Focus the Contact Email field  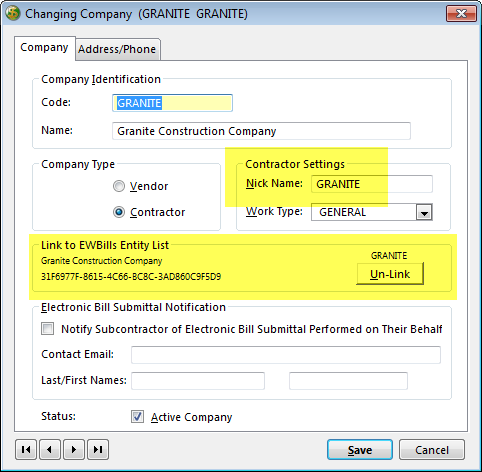tap(286, 355)
